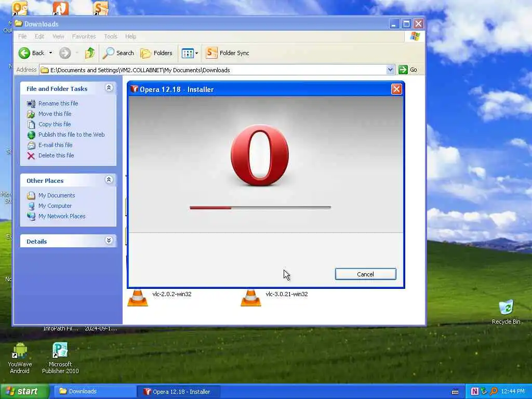Click the Windows Start button
Screen dimensions: 532x399
coord(24,392)
